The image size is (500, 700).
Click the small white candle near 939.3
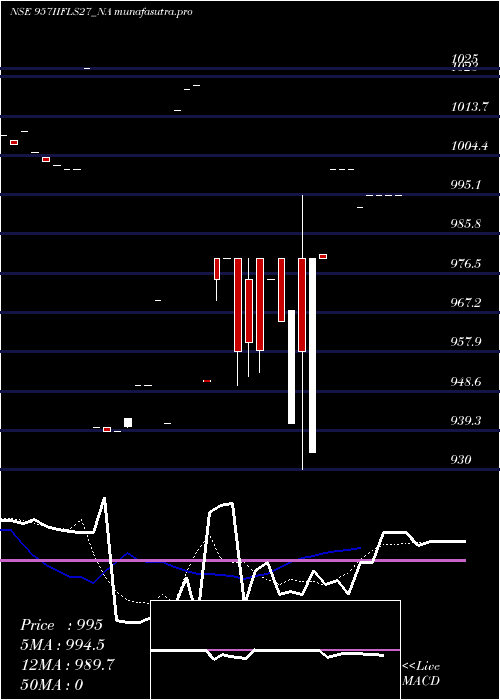click(x=128, y=422)
